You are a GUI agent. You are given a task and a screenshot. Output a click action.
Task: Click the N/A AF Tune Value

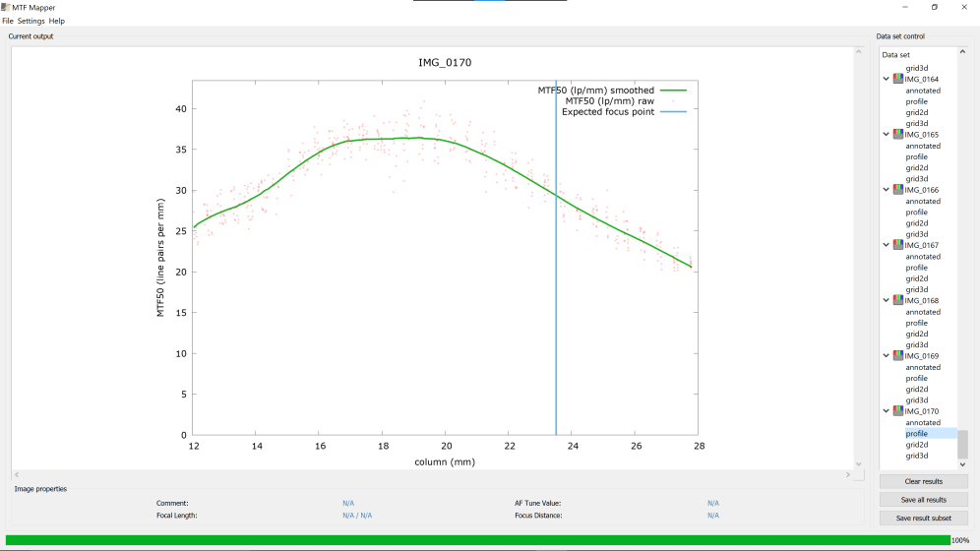click(713, 504)
